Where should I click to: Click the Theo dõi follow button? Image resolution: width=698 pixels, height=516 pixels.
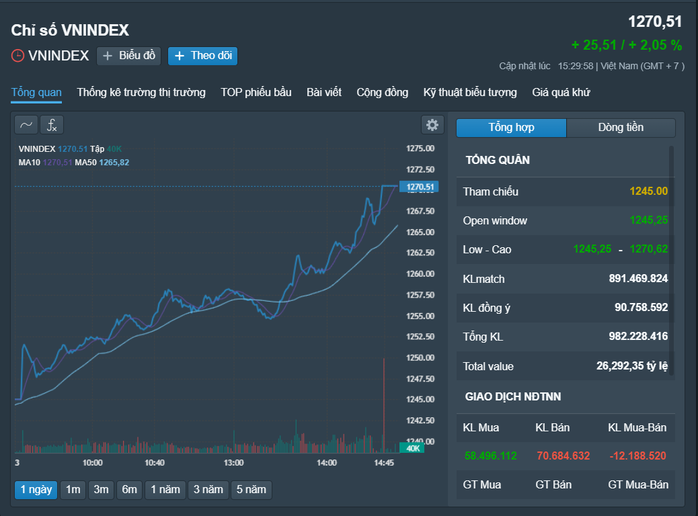pyautogui.click(x=203, y=56)
